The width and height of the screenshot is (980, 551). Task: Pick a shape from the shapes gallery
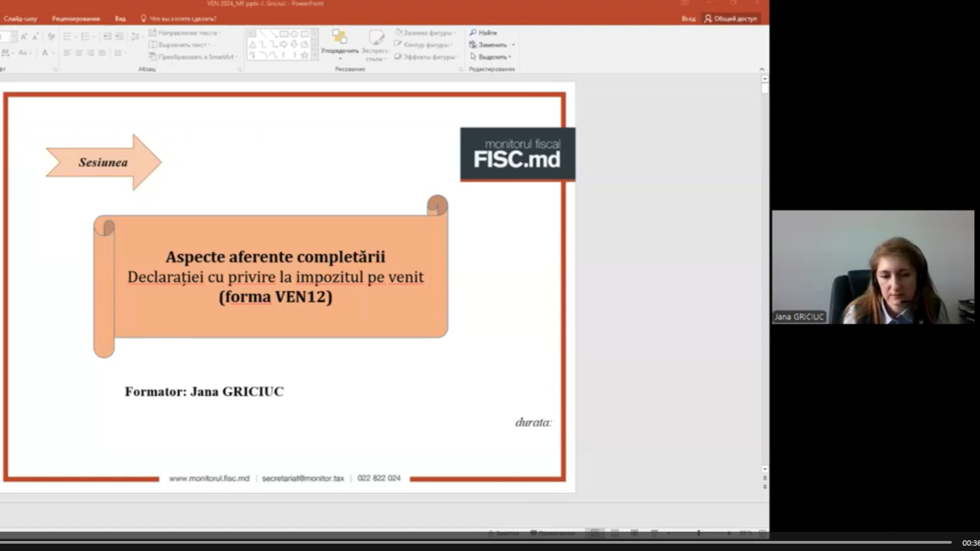(x=279, y=44)
